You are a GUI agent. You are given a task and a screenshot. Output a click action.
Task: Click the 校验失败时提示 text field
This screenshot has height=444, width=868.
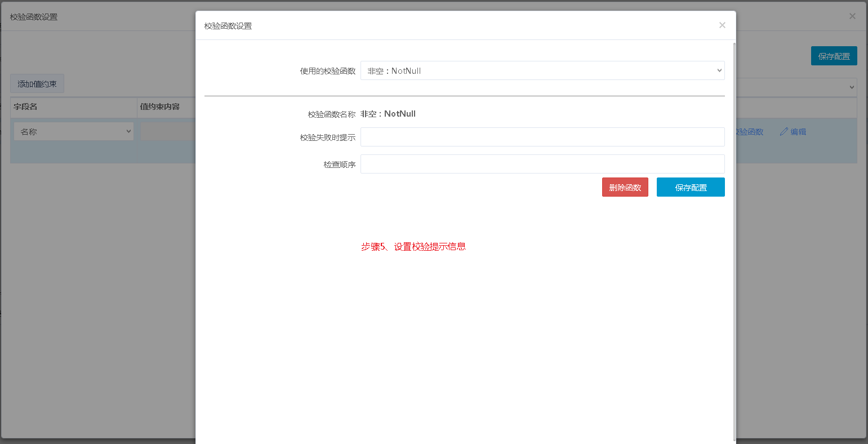tap(542, 137)
